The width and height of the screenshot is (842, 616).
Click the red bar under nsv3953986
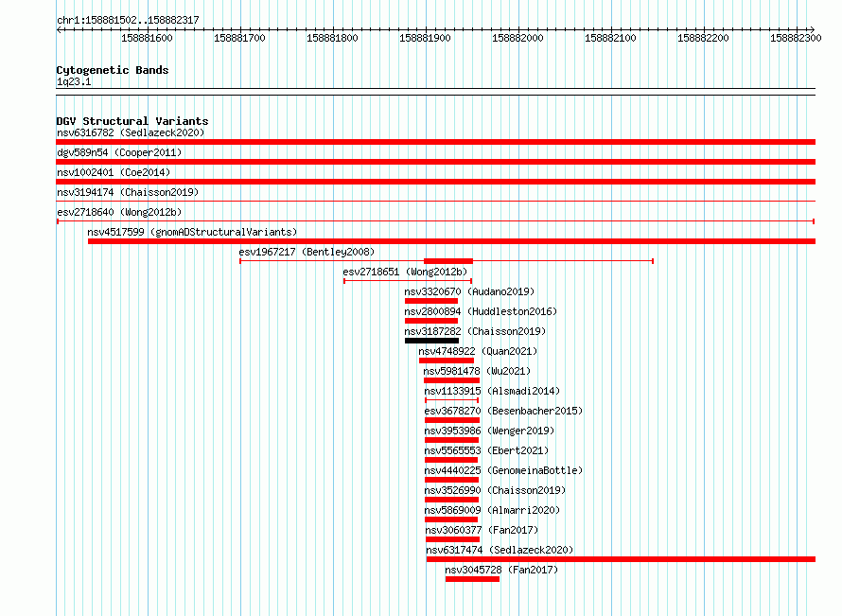[451, 440]
